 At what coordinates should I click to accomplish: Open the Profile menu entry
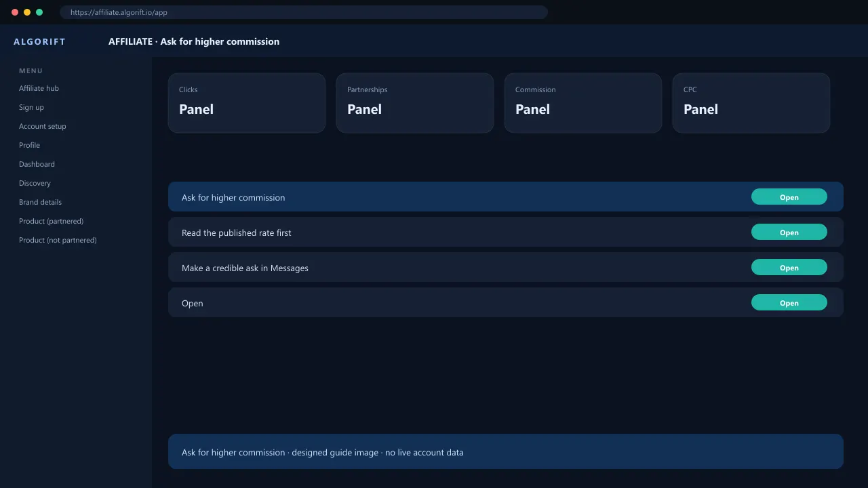(x=29, y=145)
